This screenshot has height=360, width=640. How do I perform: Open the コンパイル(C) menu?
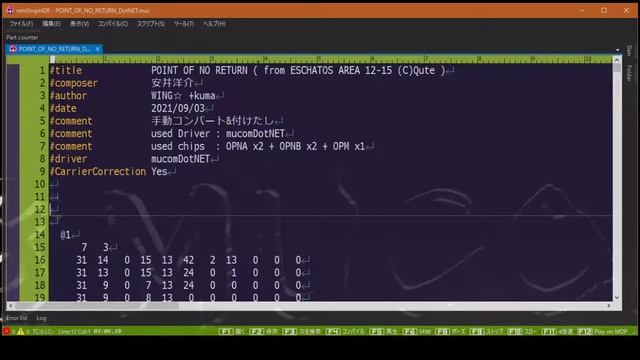pyautogui.click(x=113, y=24)
